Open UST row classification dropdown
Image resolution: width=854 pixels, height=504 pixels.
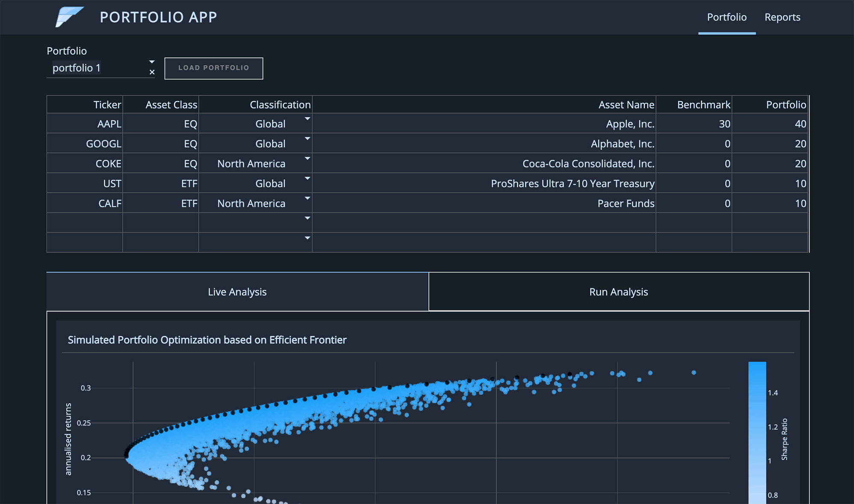pyautogui.click(x=307, y=178)
